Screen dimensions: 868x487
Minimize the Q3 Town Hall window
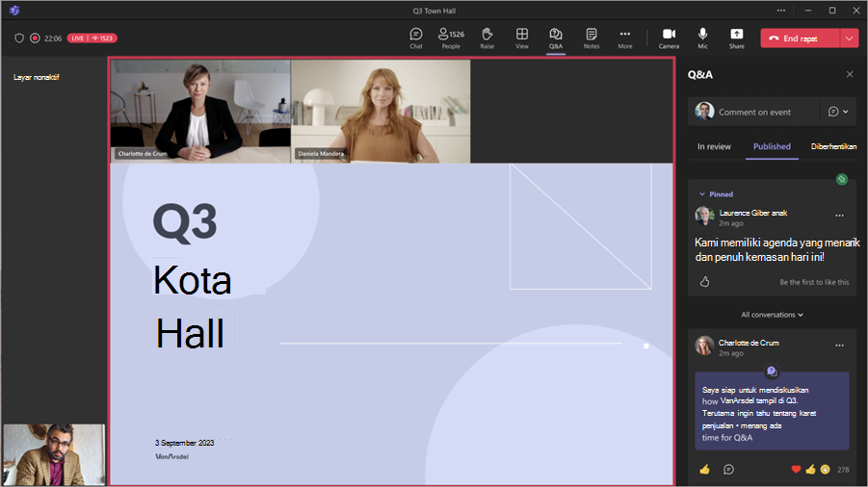(x=807, y=11)
